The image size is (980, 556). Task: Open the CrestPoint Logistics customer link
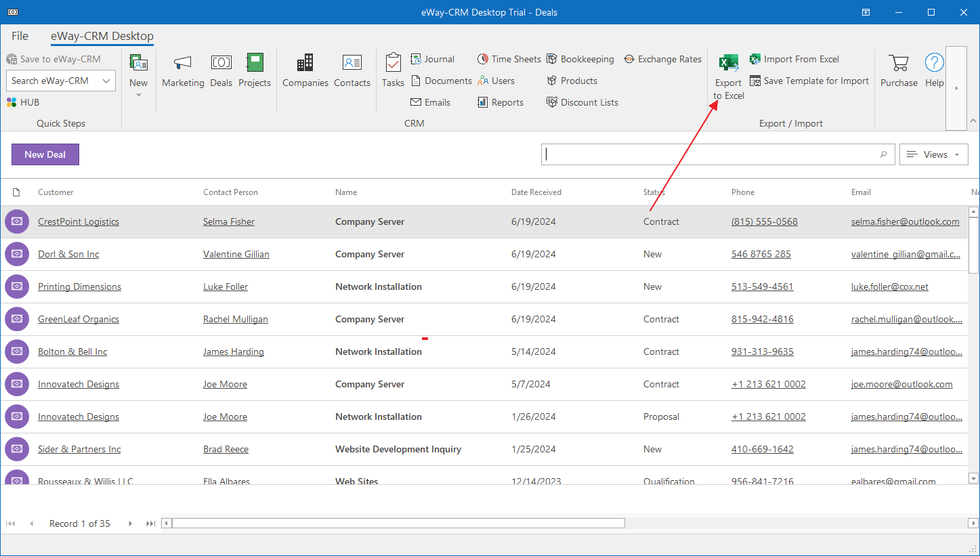pos(79,221)
